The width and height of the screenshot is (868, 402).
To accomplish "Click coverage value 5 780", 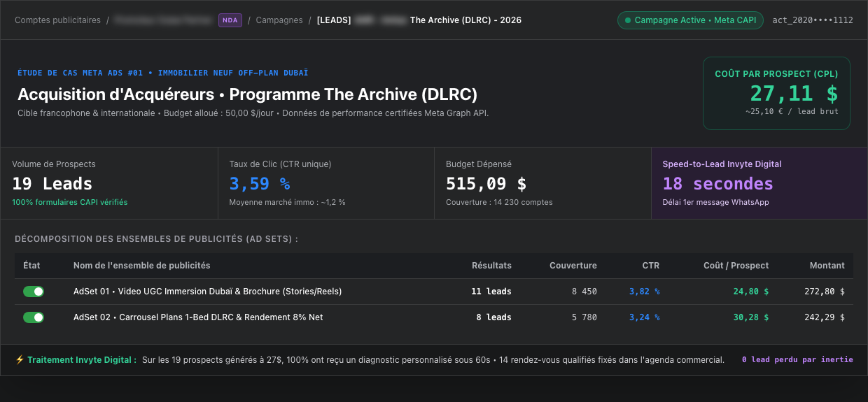I will (584, 317).
